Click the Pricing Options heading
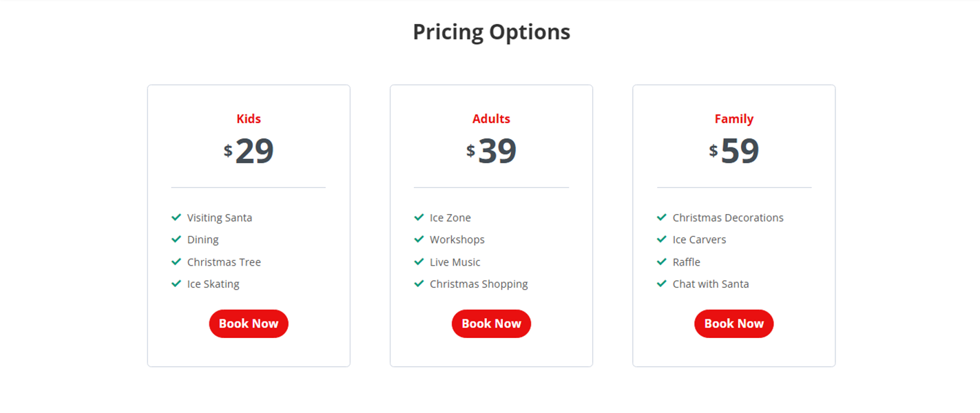980x413 pixels. point(491,32)
